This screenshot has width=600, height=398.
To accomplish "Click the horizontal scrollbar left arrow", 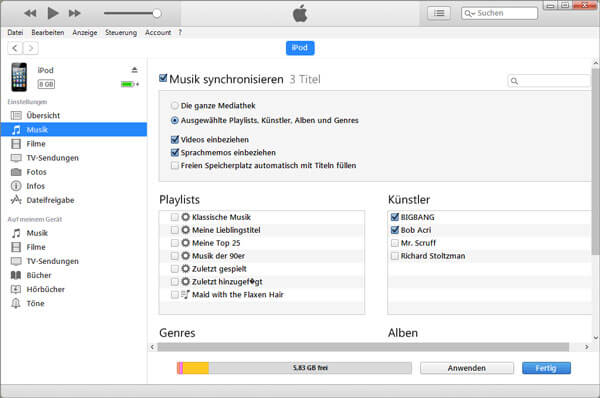I will [x=152, y=347].
